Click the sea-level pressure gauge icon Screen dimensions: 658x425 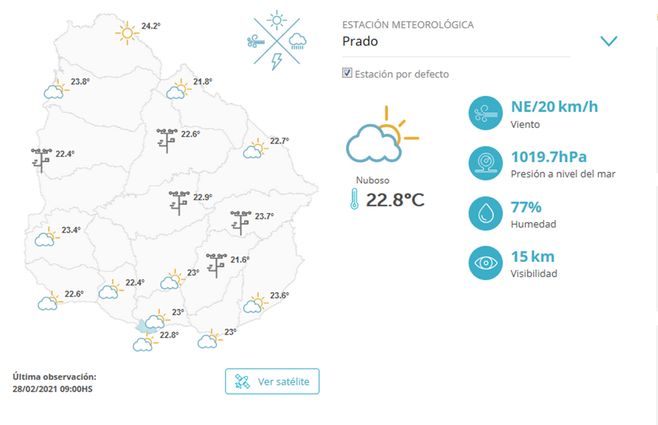pyautogui.click(x=486, y=162)
